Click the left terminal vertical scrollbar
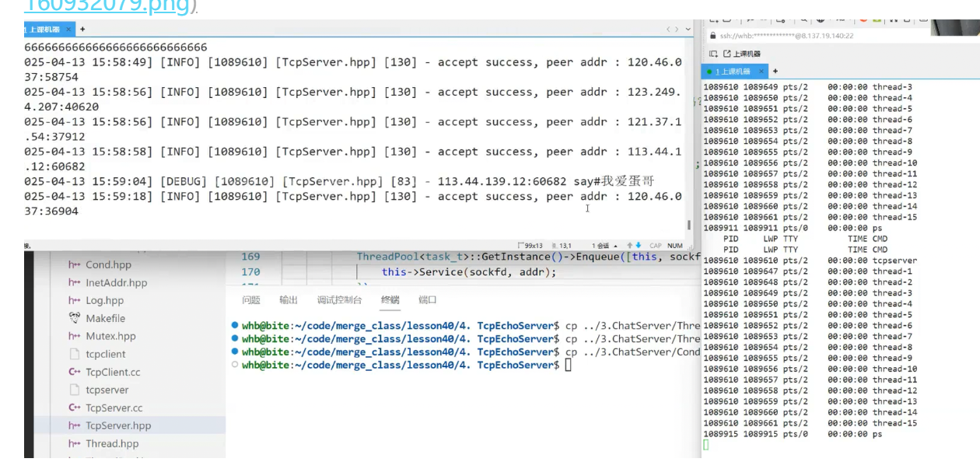Screen dimensions: 980x462 (688, 225)
